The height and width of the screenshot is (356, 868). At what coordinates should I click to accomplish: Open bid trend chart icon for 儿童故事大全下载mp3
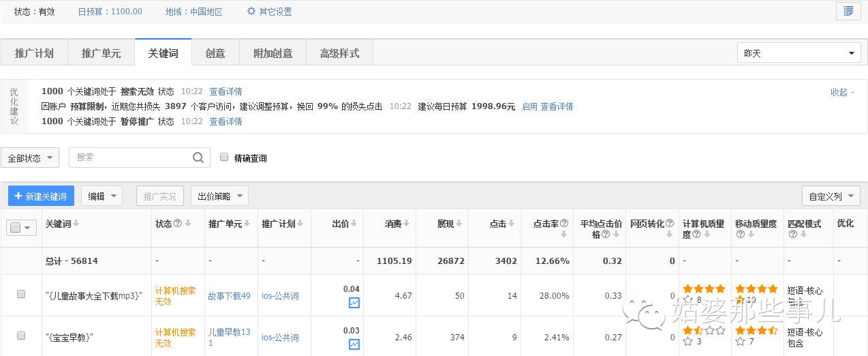tap(354, 303)
